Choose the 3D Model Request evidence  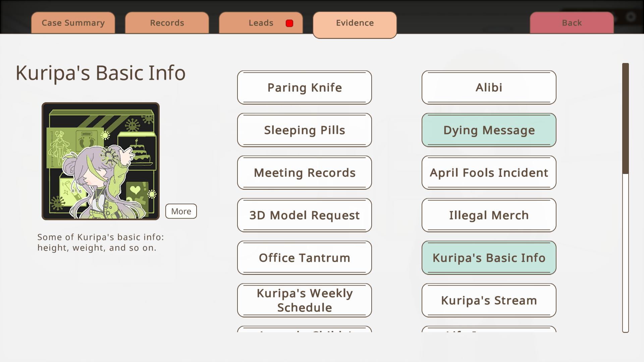coord(304,215)
